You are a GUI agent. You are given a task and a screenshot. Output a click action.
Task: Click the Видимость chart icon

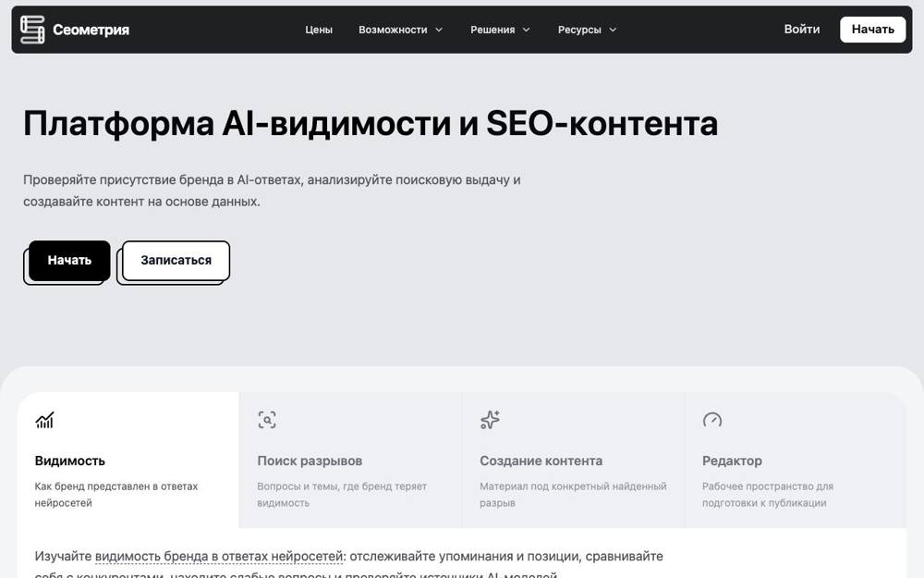(44, 420)
